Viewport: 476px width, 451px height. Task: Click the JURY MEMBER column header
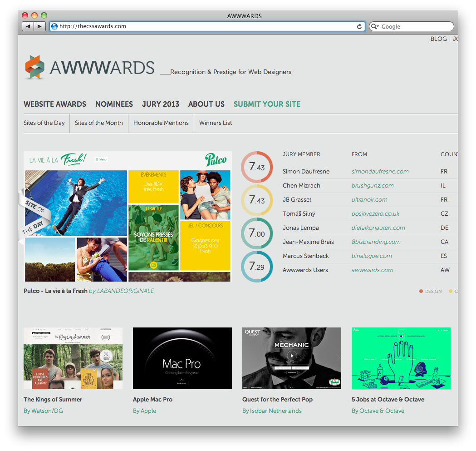[x=301, y=154]
